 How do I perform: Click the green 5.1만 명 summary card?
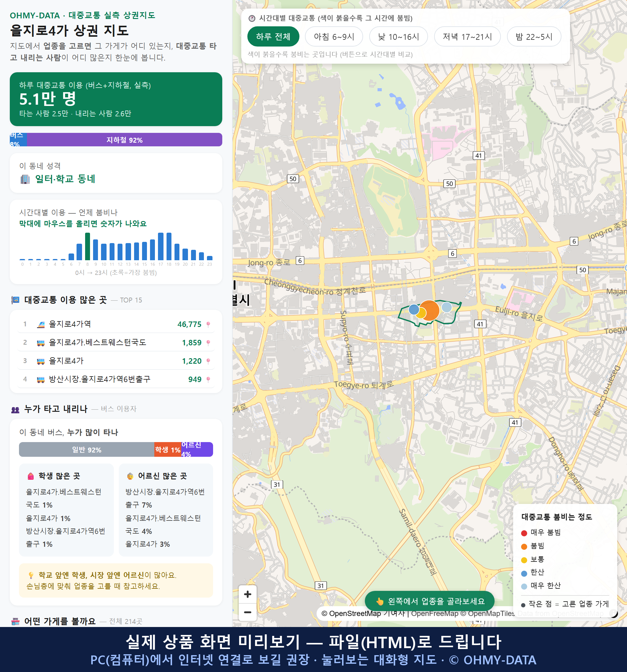tap(116, 99)
